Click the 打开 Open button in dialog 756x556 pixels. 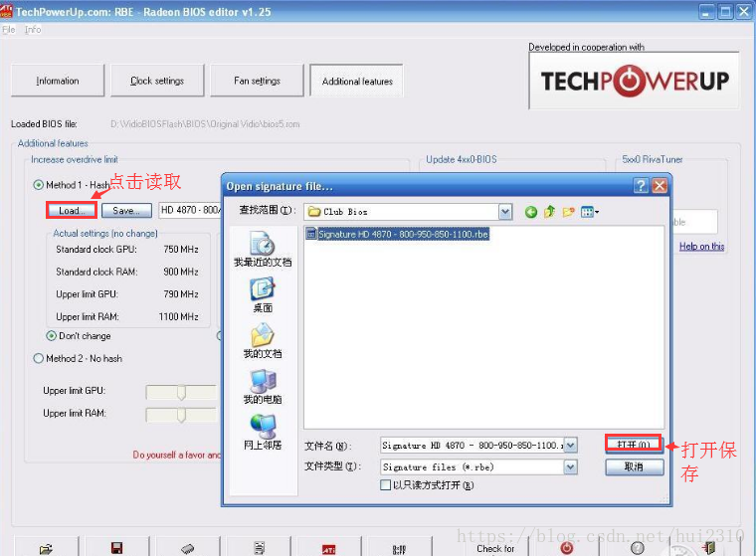(634, 445)
